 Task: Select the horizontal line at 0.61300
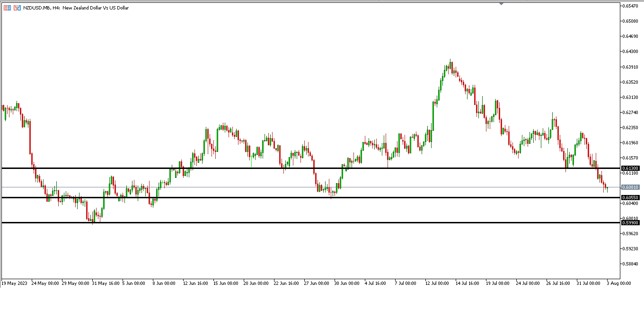[x=310, y=168]
